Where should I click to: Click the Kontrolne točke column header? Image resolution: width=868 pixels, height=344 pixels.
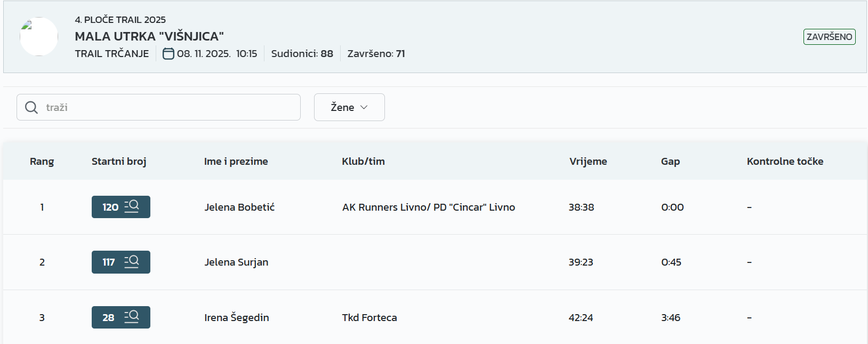pos(785,162)
